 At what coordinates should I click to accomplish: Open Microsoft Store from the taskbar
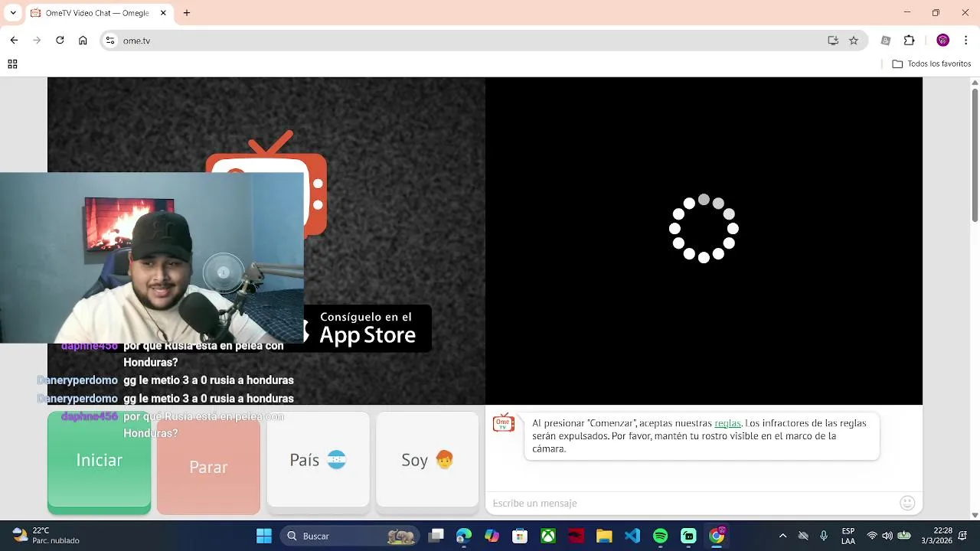[520, 536]
